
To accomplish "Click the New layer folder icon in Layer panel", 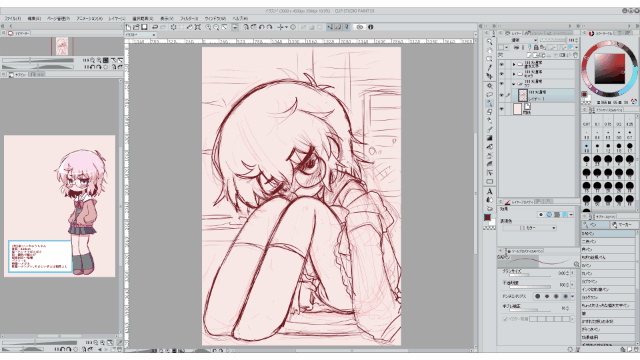I will [x=542, y=55].
